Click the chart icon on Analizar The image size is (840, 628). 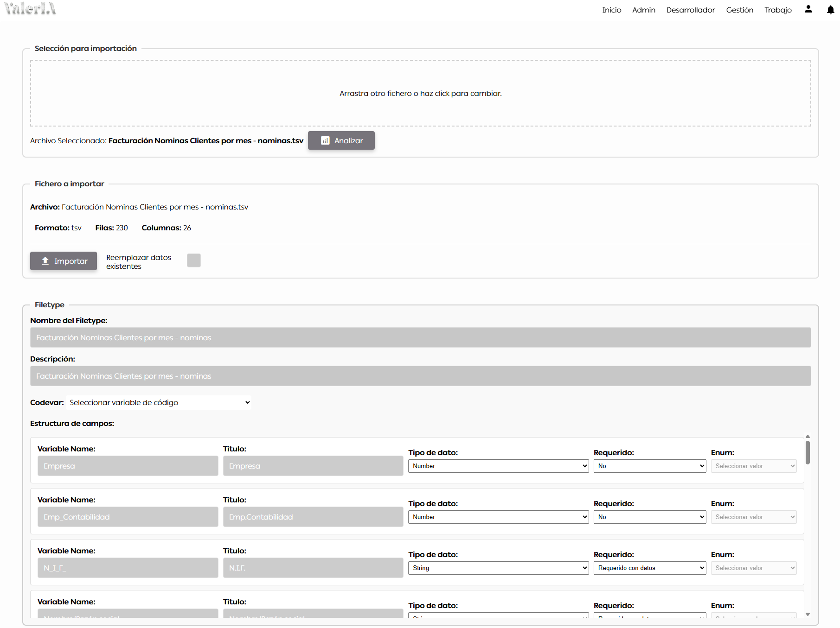[x=325, y=140]
